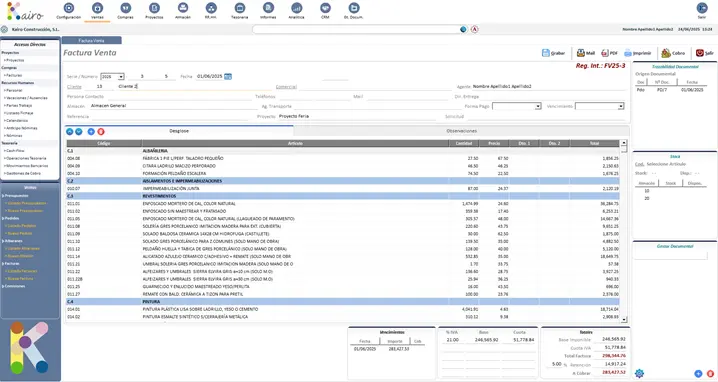Click the retention percentage 5.00 field

[556, 364]
